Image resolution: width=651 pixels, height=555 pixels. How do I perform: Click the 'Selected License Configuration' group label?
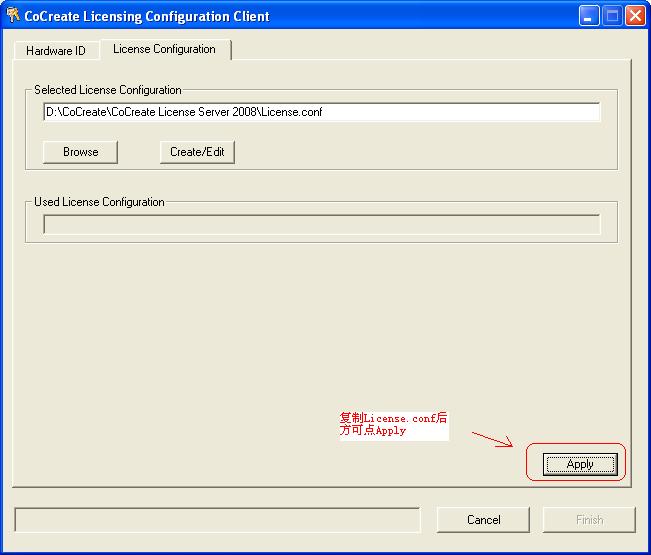[108, 90]
